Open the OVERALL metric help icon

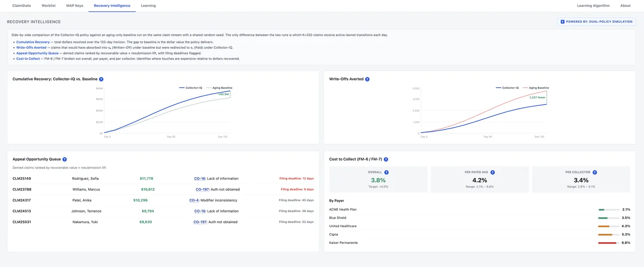point(386,172)
